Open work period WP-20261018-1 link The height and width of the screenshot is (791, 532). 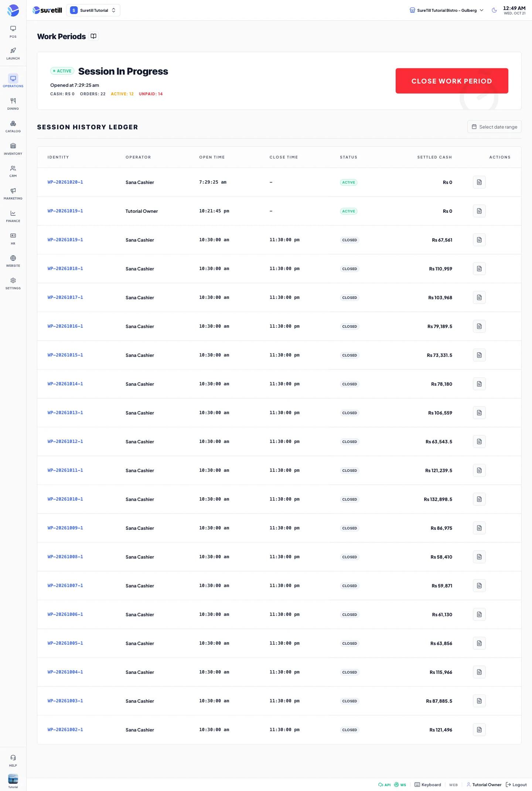tap(65, 269)
